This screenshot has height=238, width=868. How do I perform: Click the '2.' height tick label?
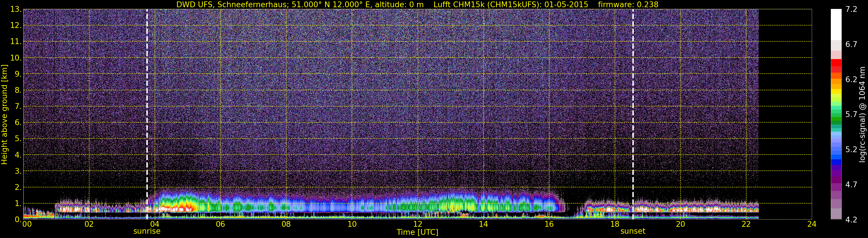point(18,187)
